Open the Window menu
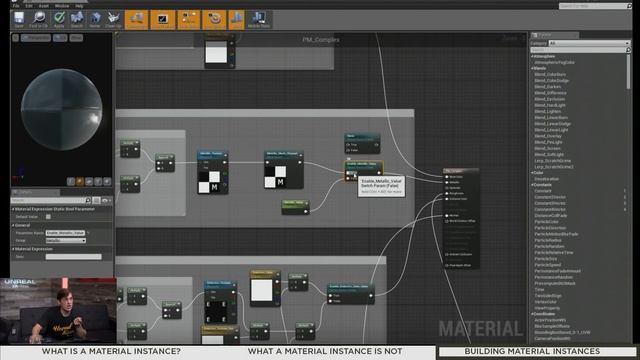Viewport: 640px width, 360px height. coord(62,6)
